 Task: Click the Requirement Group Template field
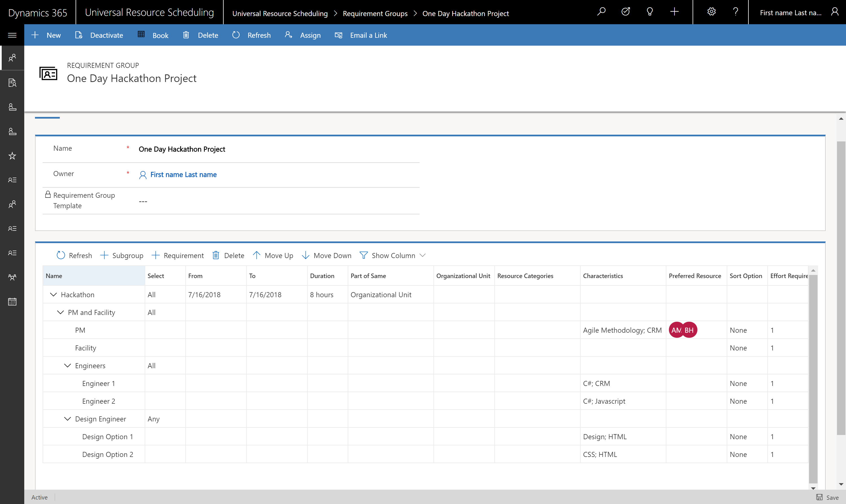[x=231, y=201]
